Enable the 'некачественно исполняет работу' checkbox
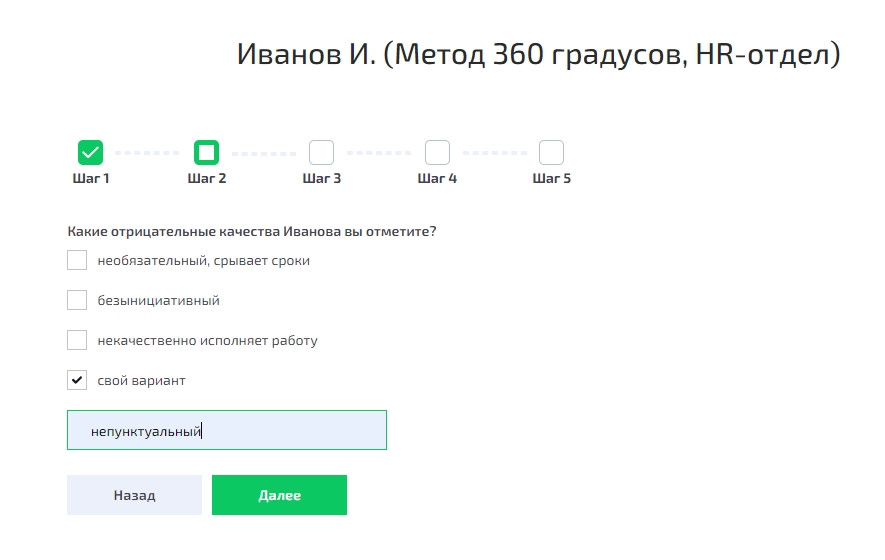885x560 pixels. (77, 340)
